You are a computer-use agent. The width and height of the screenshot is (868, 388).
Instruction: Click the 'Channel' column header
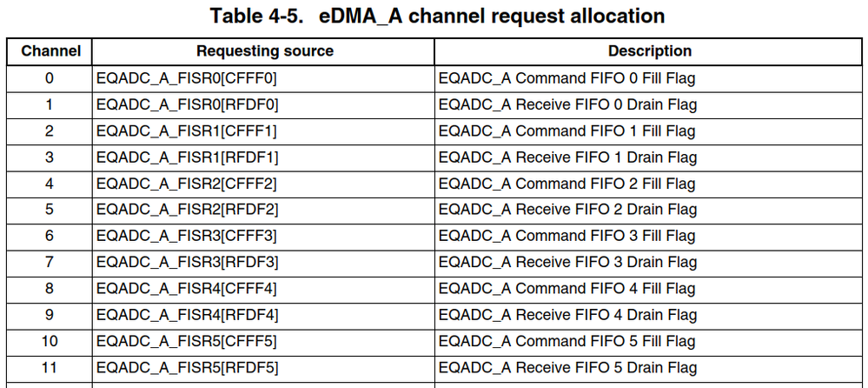click(x=50, y=52)
